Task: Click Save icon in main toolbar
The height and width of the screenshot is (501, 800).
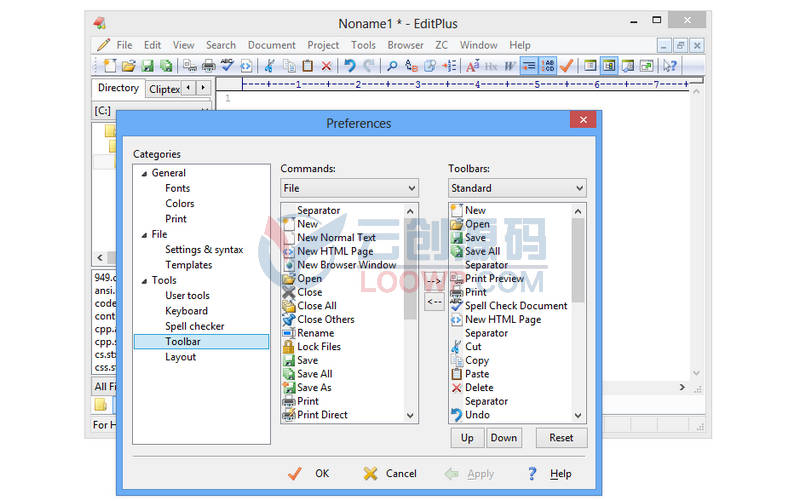Action: (147, 66)
